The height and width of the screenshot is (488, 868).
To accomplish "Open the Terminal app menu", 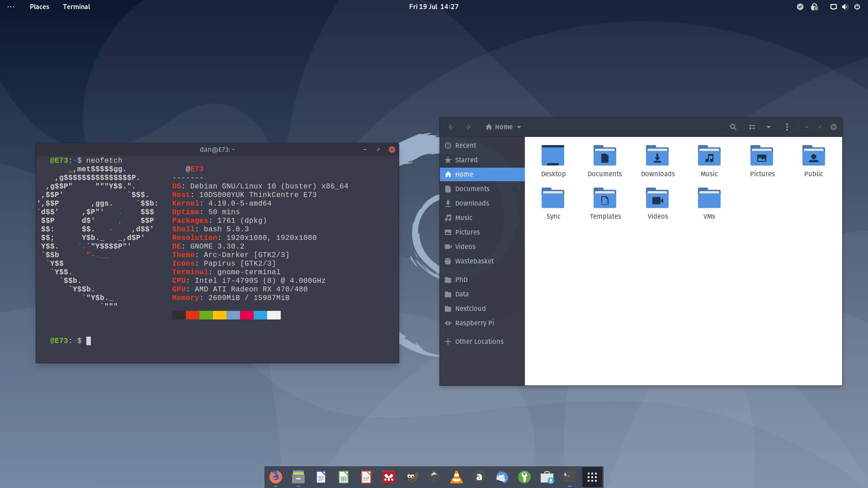I will [76, 7].
